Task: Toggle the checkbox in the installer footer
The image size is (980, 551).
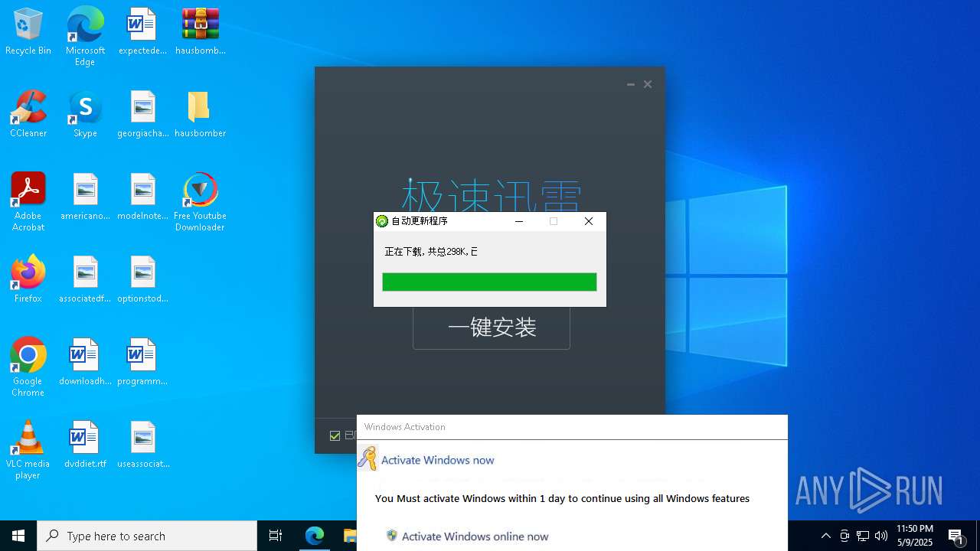Action: (x=335, y=435)
